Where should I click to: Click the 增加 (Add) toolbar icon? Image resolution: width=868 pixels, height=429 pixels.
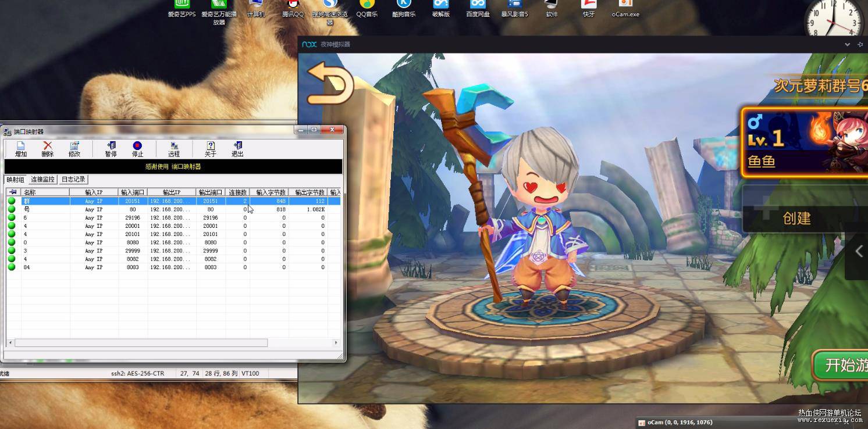pyautogui.click(x=21, y=149)
